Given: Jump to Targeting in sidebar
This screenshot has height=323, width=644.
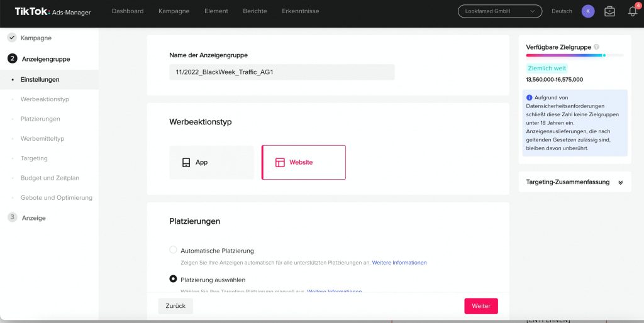Looking at the screenshot, I should (34, 158).
